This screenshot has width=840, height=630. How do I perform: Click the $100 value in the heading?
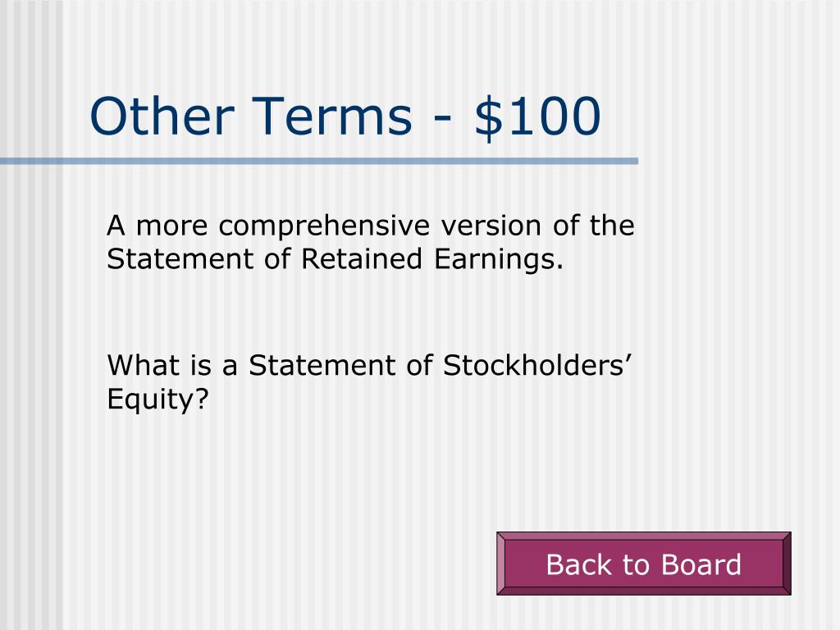(537, 116)
